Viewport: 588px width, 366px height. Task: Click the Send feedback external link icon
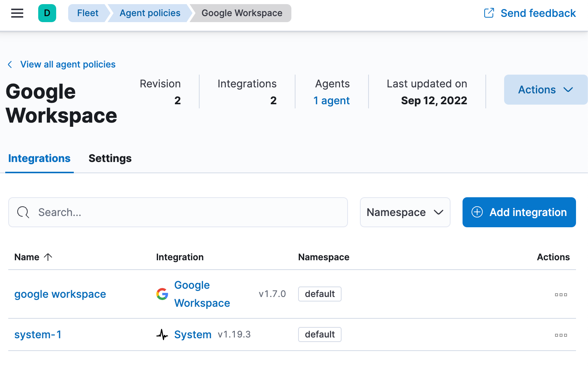click(x=489, y=13)
